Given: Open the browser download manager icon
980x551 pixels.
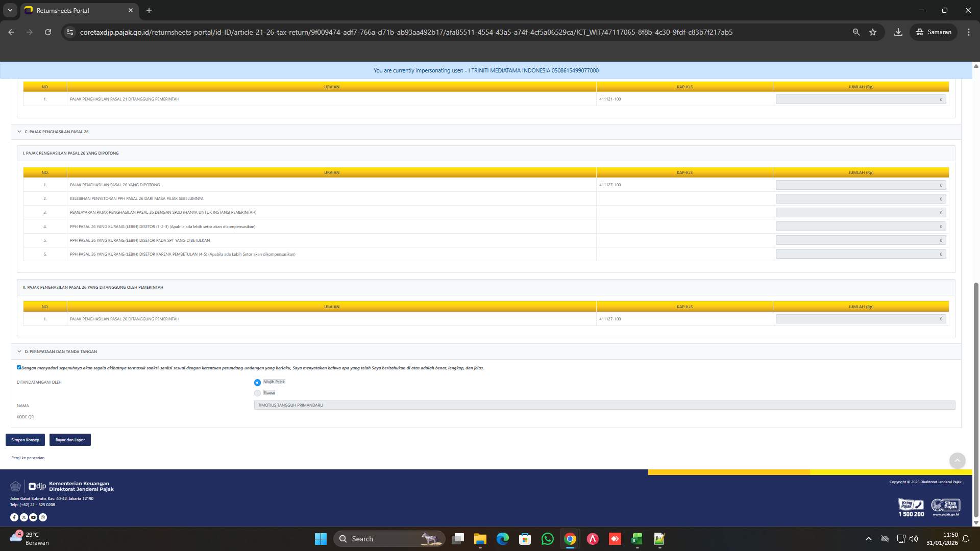Looking at the screenshot, I should pos(898,32).
